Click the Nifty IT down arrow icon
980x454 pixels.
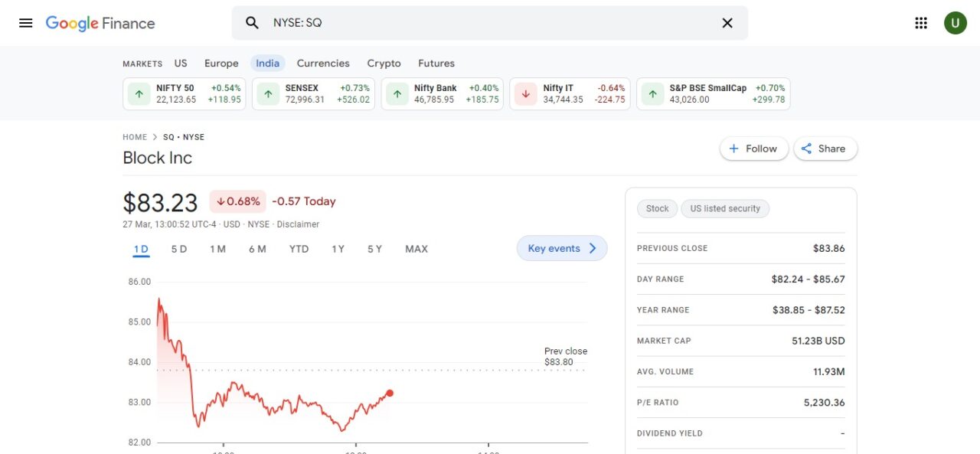[525, 94]
